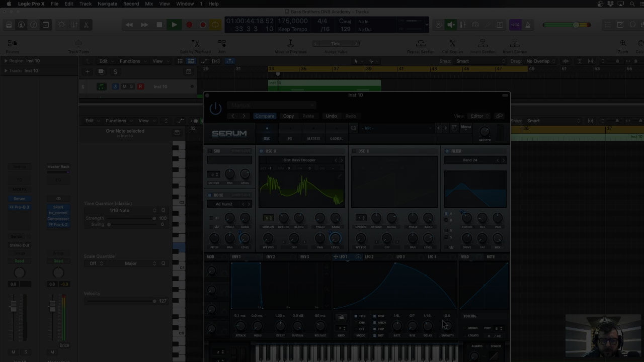Open the Mixer icon in control bar
Viewport: 644px width, 362px height.
(74, 25)
